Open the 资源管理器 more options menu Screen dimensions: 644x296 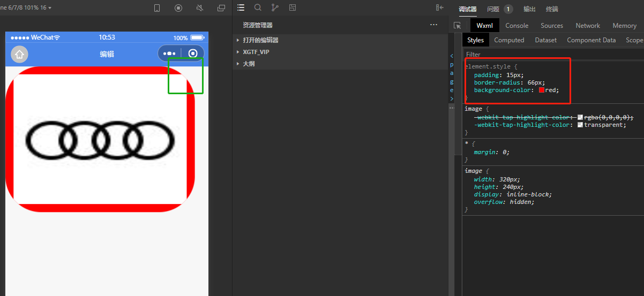pyautogui.click(x=433, y=25)
